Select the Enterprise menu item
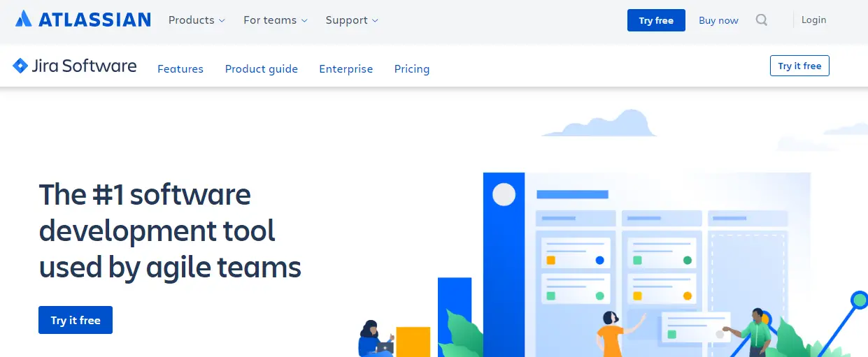Viewport: 868px width, 357px height. [x=346, y=68]
